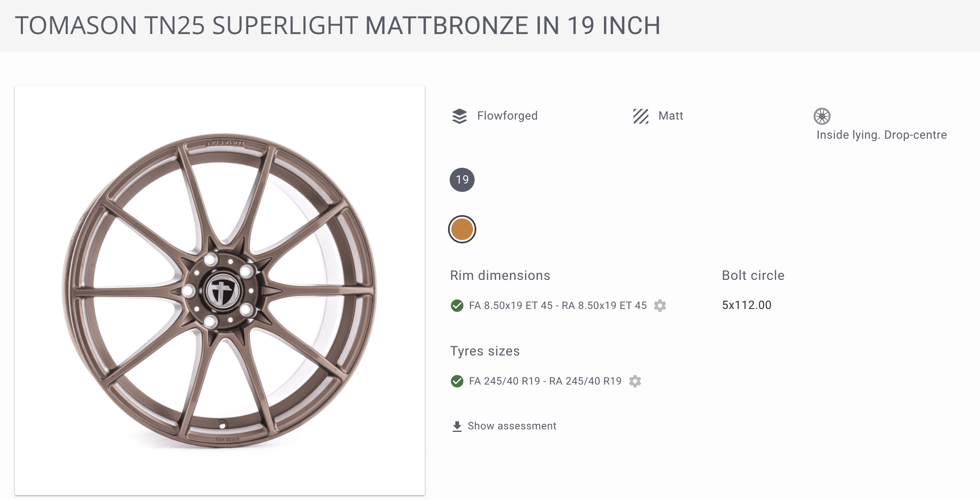Click the Matt diagonal-stripes finish icon
The width and height of the screenshot is (980, 500).
tap(640, 116)
